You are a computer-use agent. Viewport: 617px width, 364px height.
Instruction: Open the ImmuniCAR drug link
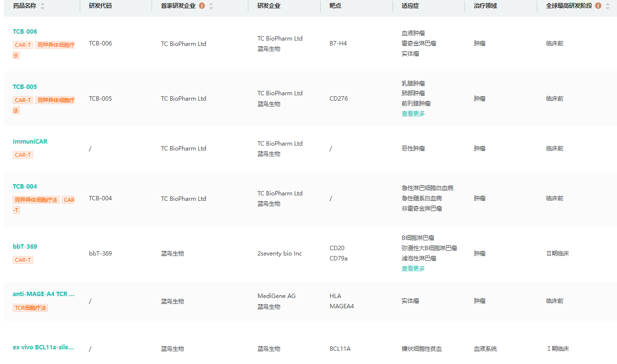pos(30,142)
